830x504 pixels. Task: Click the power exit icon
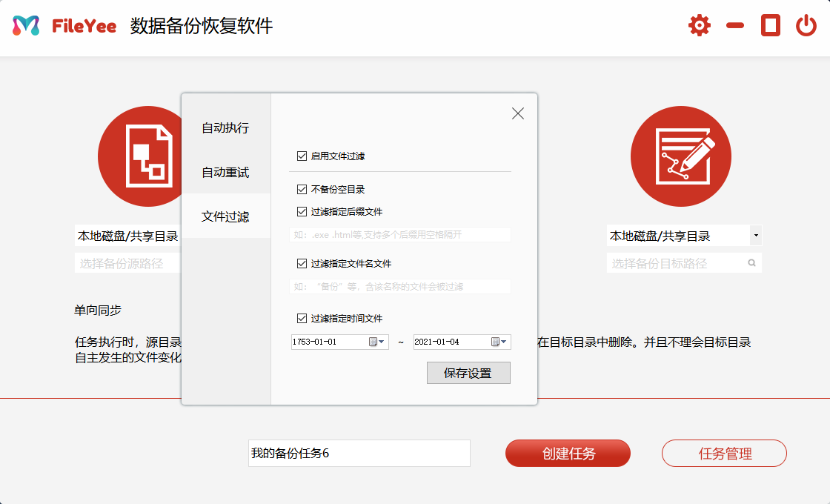tap(806, 24)
